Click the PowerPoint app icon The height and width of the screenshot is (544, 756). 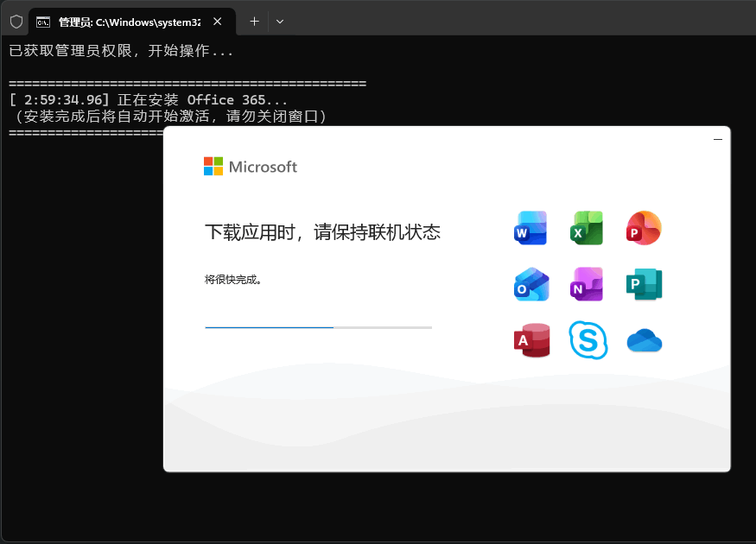click(644, 228)
